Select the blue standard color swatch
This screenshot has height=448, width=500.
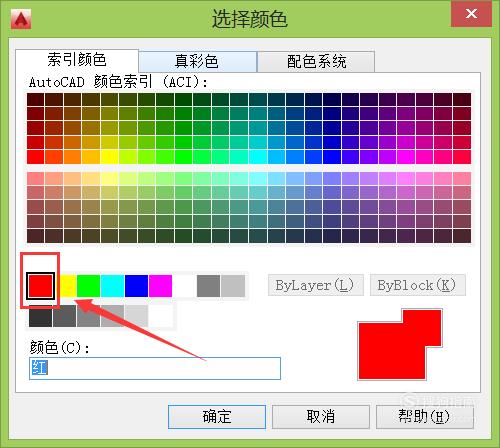[x=136, y=286]
